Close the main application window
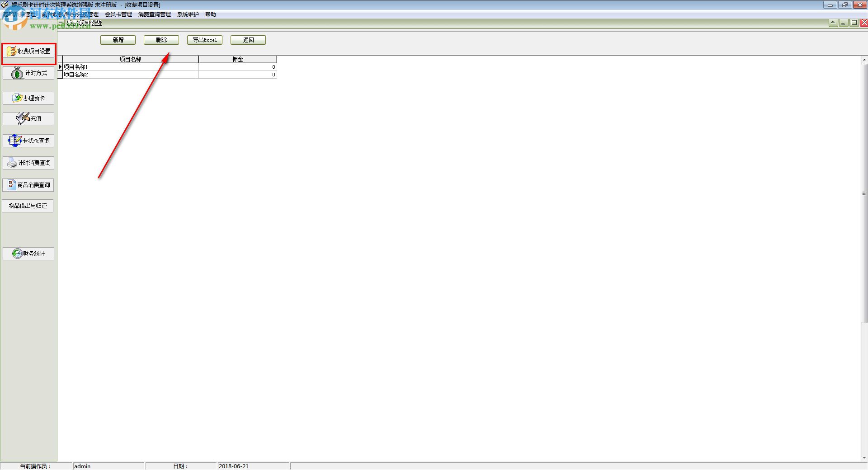 pyautogui.click(x=859, y=5)
